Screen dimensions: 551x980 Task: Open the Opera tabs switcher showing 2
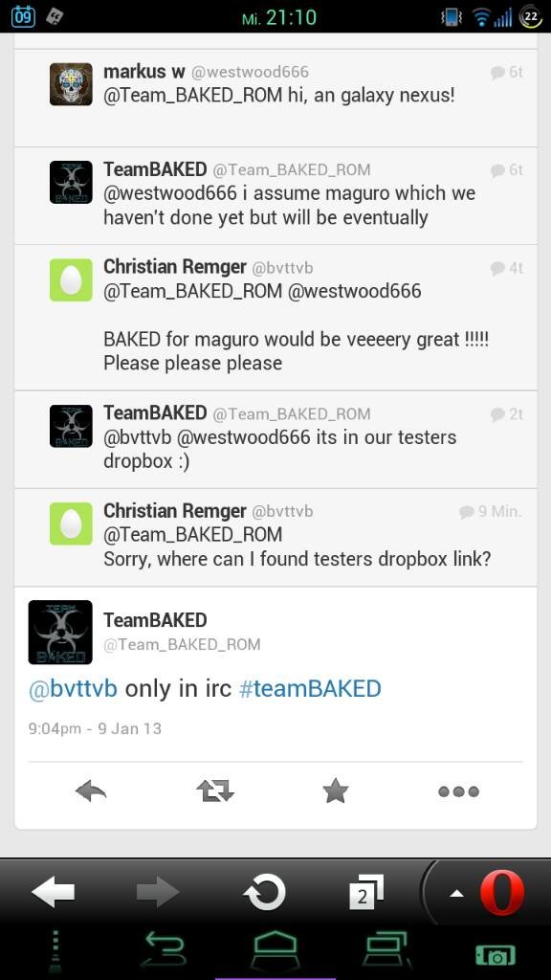[366, 892]
